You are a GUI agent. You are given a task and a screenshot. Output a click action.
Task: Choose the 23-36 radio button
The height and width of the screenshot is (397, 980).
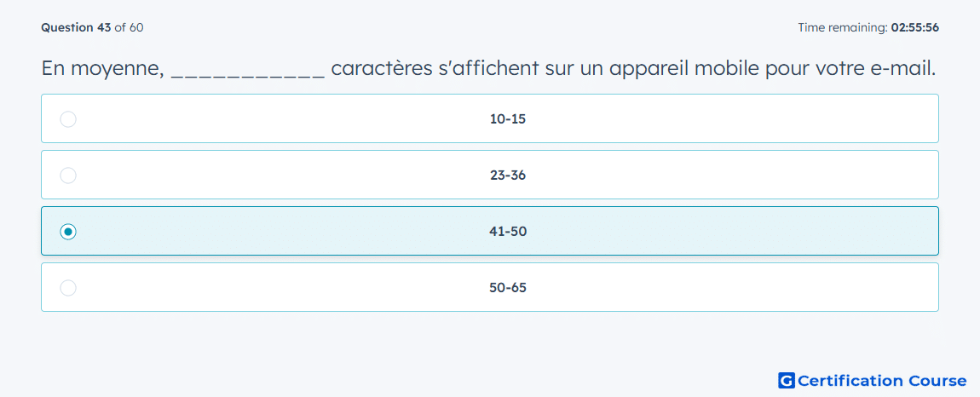(x=68, y=175)
